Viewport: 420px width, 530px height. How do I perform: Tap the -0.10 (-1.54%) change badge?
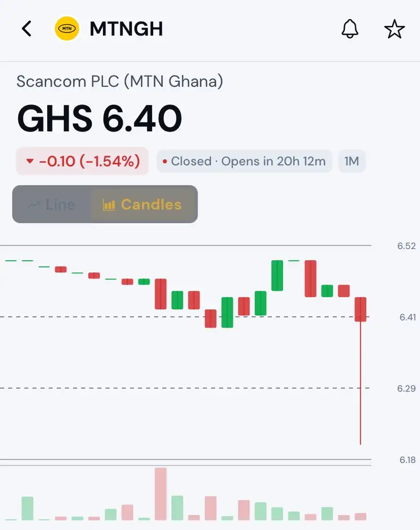click(82, 161)
